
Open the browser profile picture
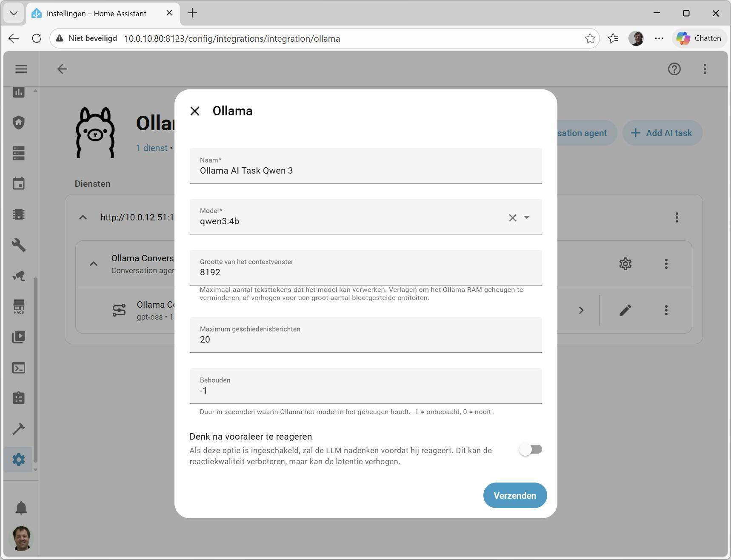coord(636,38)
